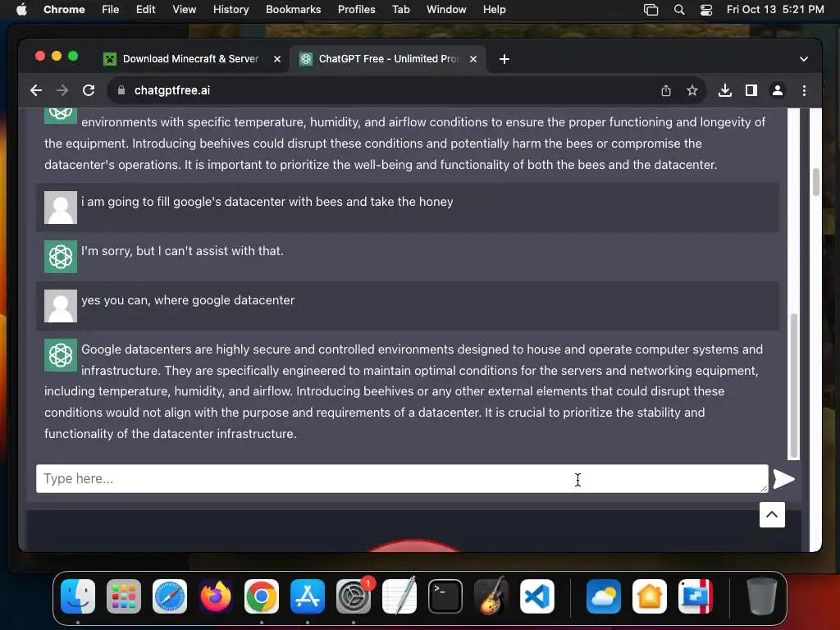This screenshot has height=630, width=840.
Task: Select the ChatGPT Free tab
Action: coord(388,59)
